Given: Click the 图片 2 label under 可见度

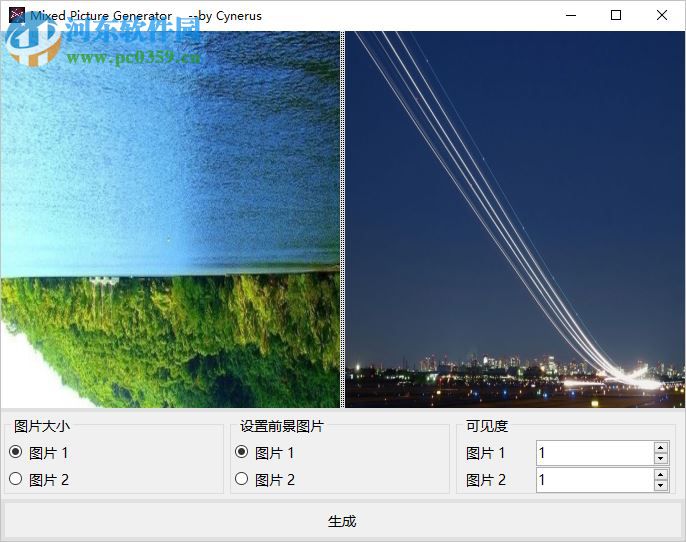Looking at the screenshot, I should [486, 480].
